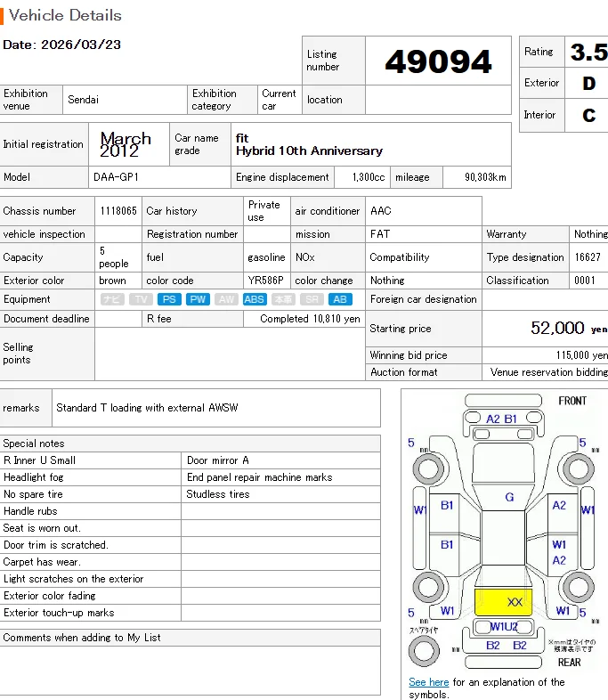Click the spare tire icon in the diagram
The height and width of the screenshot is (700, 608).
point(424,650)
